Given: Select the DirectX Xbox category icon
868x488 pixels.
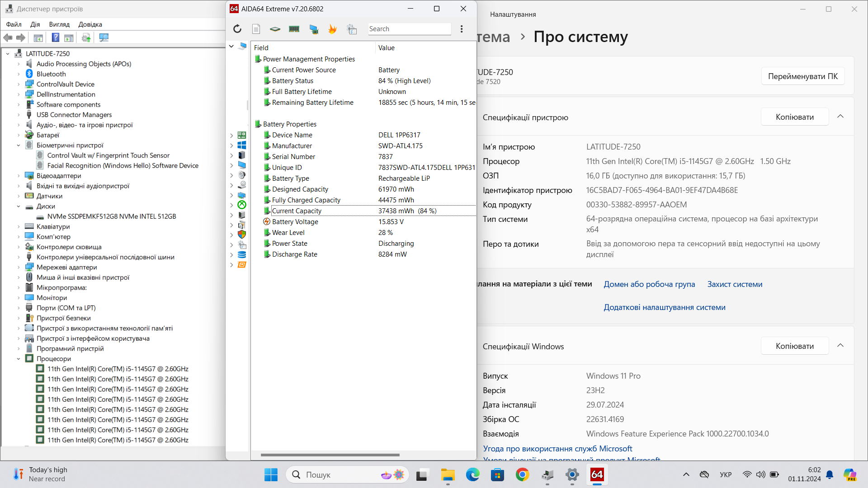Looking at the screenshot, I should (x=242, y=205).
